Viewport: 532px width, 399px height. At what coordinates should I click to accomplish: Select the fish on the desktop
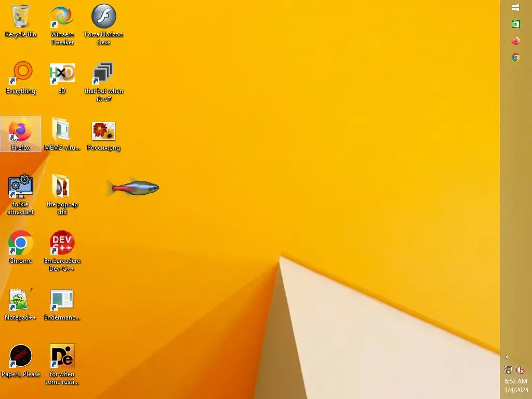134,187
